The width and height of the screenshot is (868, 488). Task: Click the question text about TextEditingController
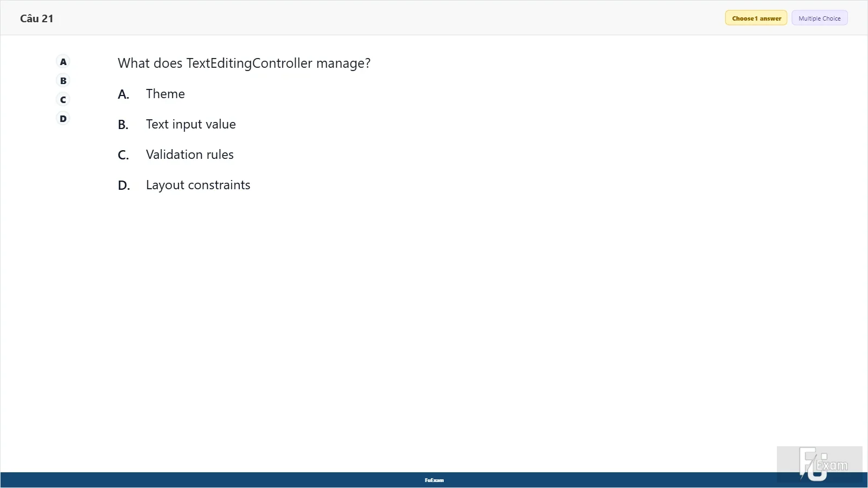244,63
